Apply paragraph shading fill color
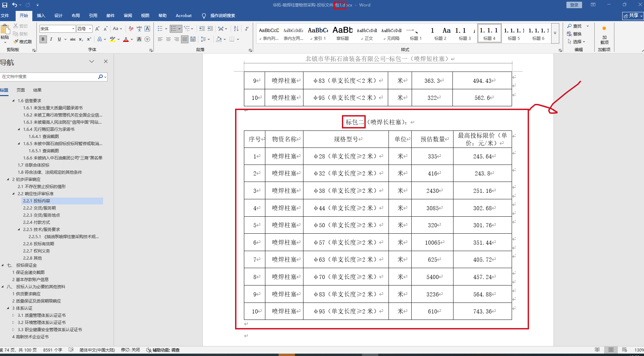 pos(219,40)
